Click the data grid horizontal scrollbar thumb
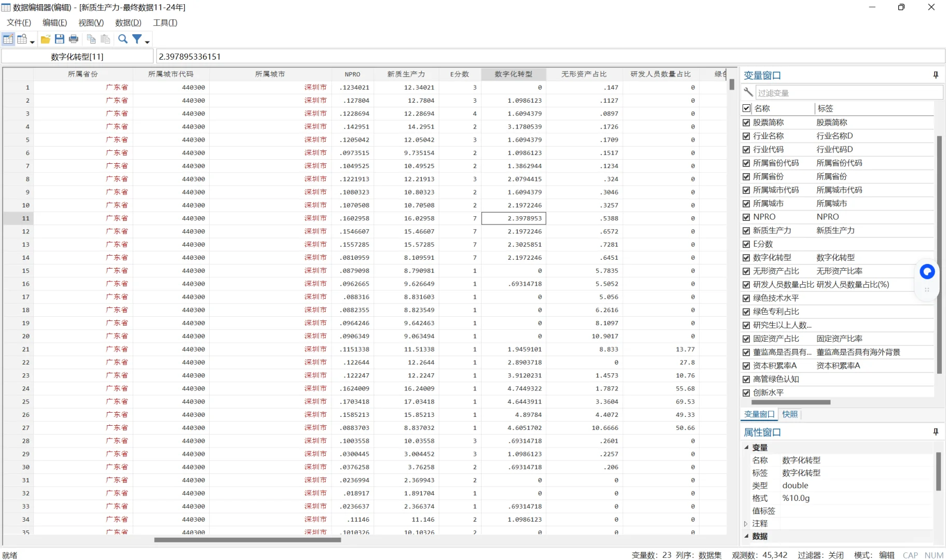946x560 pixels. pos(248,540)
